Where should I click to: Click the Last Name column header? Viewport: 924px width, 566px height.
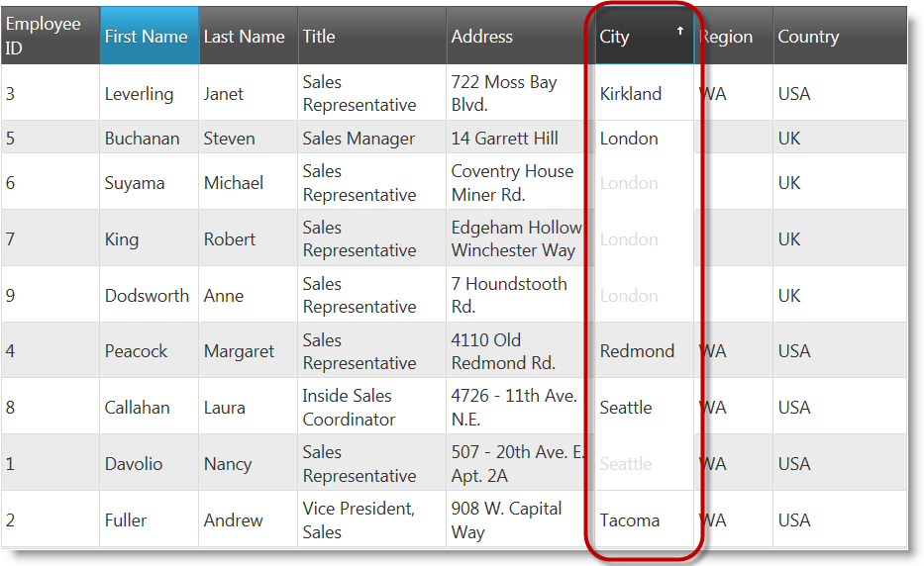245,37
